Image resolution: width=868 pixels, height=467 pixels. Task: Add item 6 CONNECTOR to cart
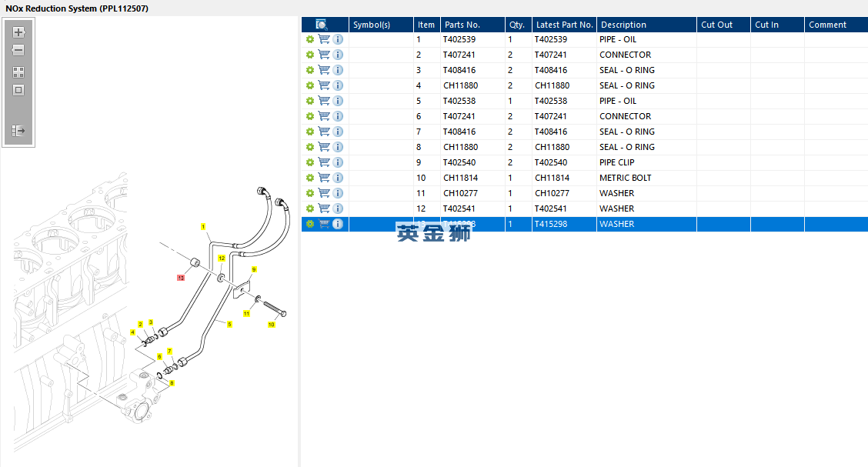[x=325, y=116]
